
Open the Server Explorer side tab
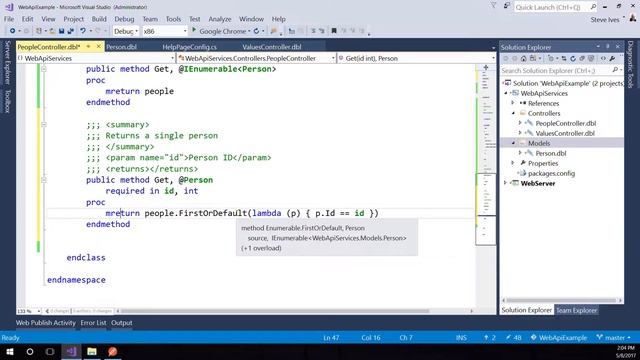click(7, 62)
